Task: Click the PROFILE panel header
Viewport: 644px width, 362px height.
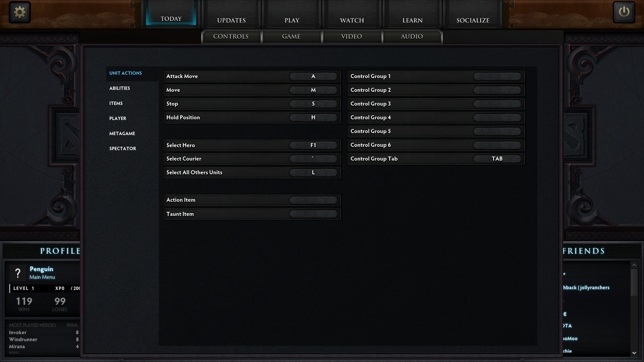Action: pos(60,251)
